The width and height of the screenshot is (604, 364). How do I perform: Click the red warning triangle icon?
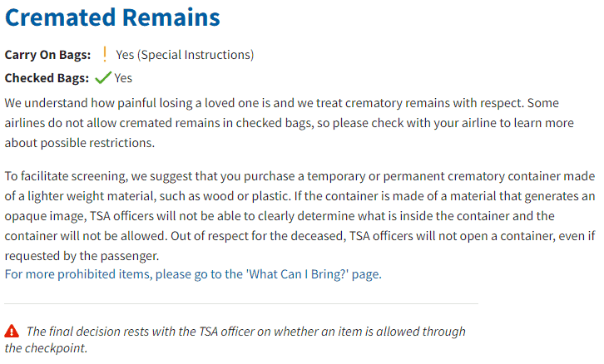point(12,331)
